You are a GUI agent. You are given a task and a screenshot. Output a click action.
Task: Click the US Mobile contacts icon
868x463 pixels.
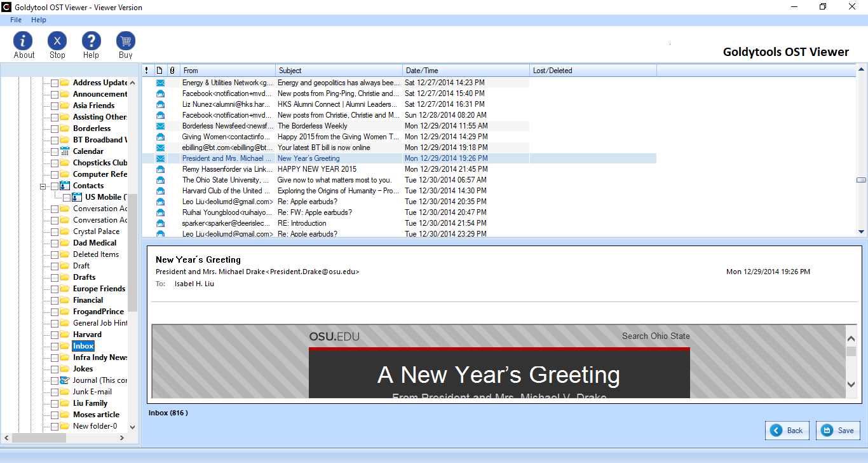78,197
